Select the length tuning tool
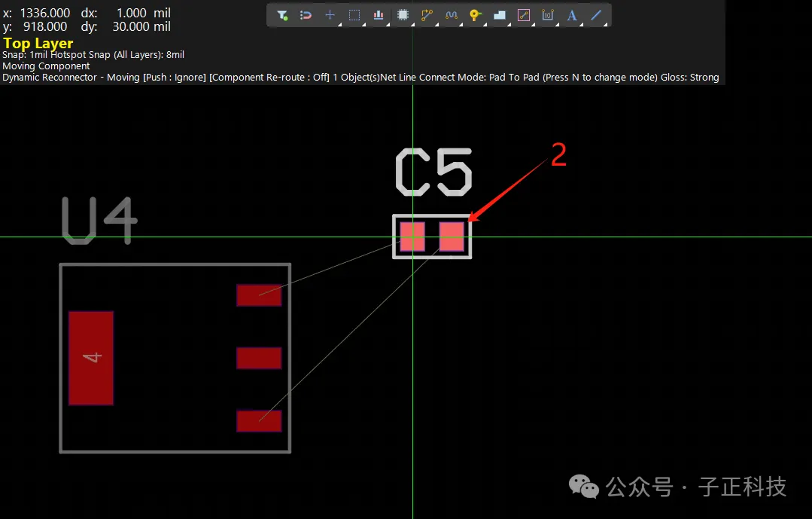This screenshot has width=812, height=519. pos(451,15)
